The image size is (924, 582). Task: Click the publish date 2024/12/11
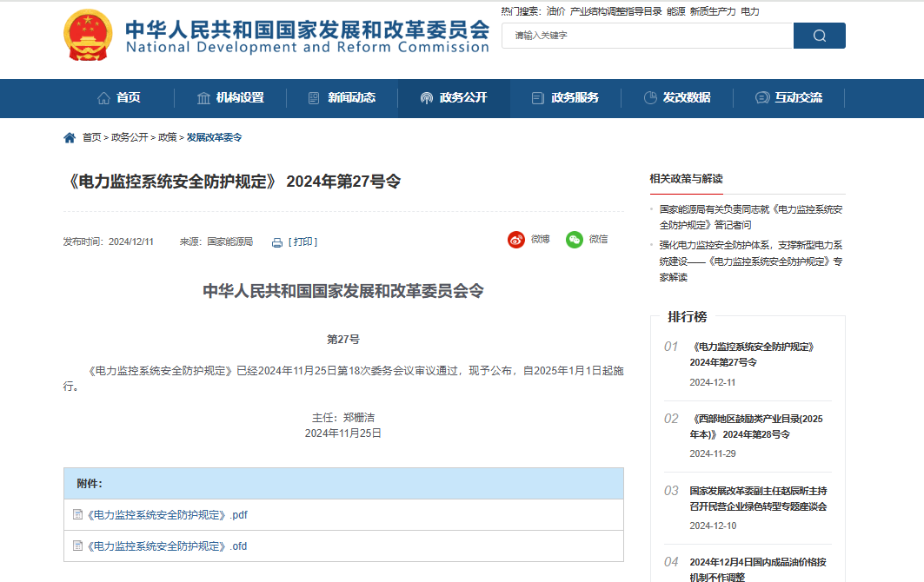[131, 242]
